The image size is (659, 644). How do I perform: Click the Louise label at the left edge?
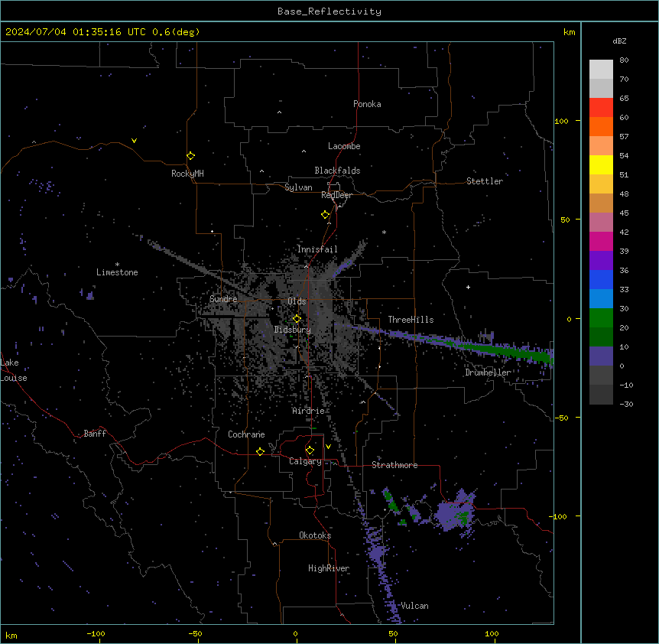(x=14, y=378)
